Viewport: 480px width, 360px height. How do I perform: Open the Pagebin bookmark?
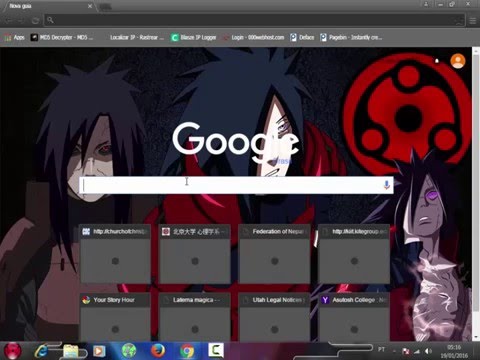pyautogui.click(x=351, y=37)
